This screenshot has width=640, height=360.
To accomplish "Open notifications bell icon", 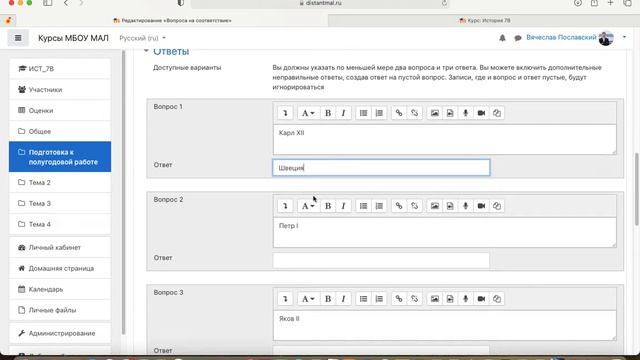I will [x=502, y=38].
